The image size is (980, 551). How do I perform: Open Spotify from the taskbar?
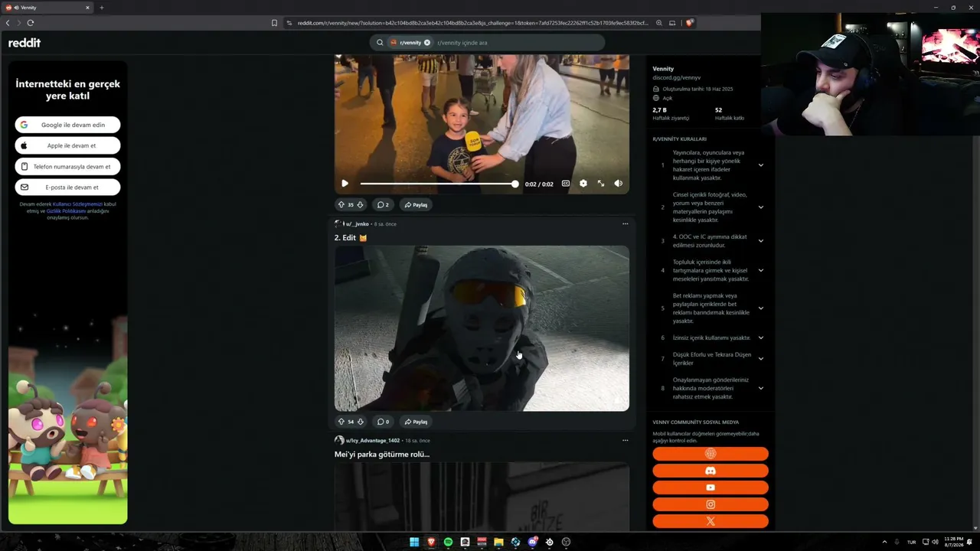point(448,542)
